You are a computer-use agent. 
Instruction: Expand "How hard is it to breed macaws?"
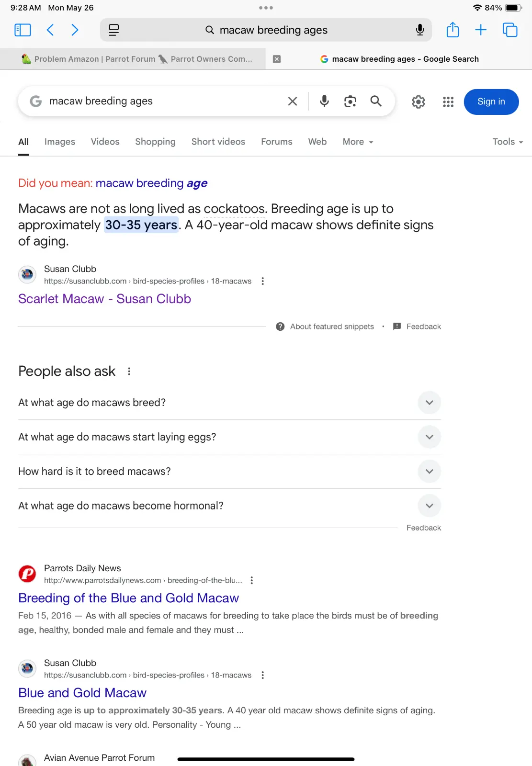tap(229, 472)
